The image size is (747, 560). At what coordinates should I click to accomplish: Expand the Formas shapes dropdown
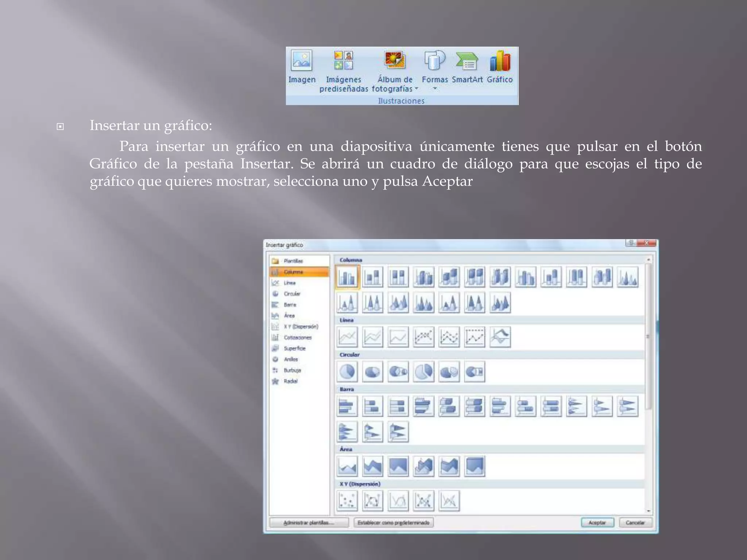435,89
